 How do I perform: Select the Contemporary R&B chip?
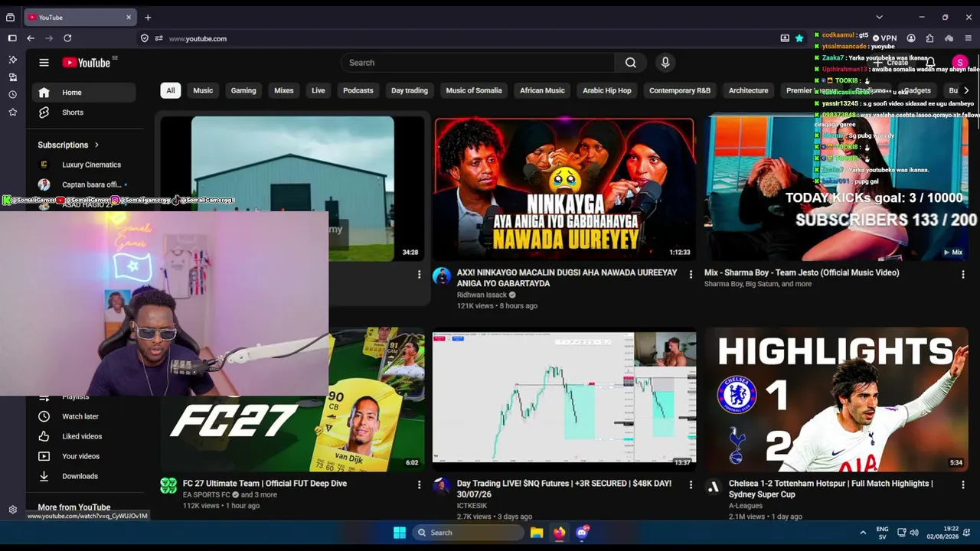click(680, 90)
